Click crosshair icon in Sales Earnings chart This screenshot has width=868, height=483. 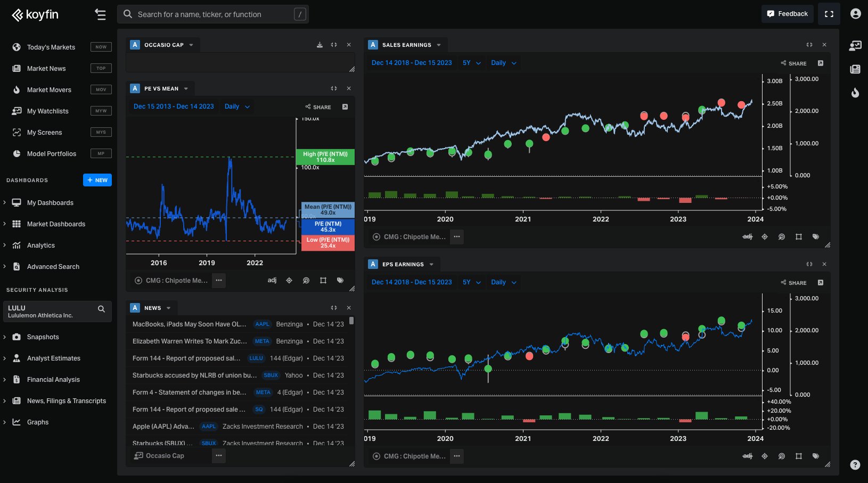(765, 236)
